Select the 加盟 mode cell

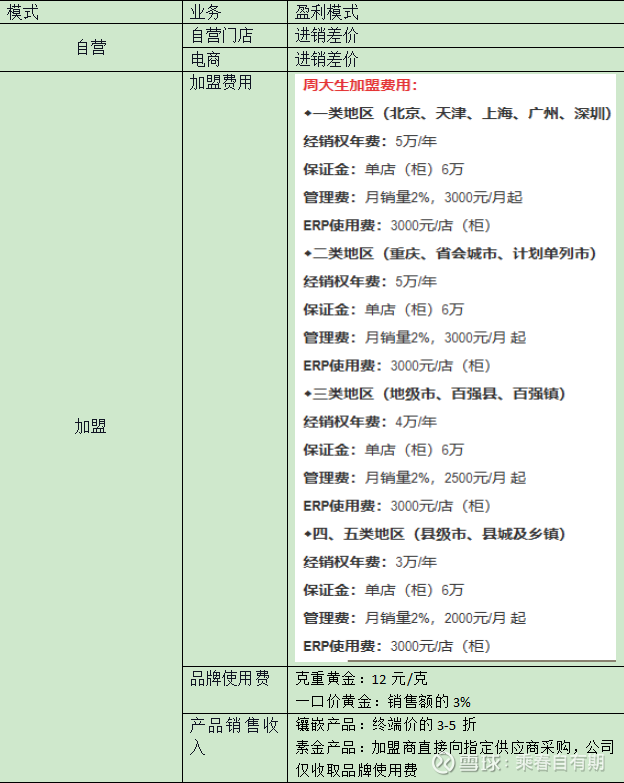[x=90, y=426]
